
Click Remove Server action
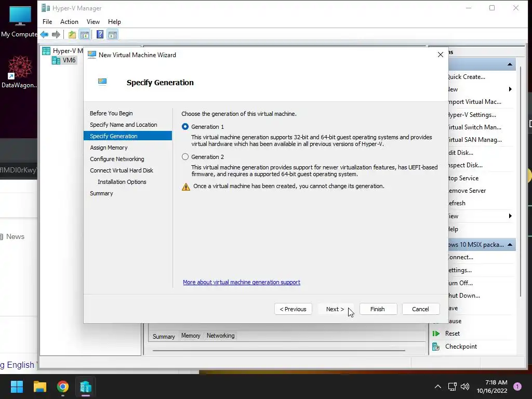tap(467, 191)
